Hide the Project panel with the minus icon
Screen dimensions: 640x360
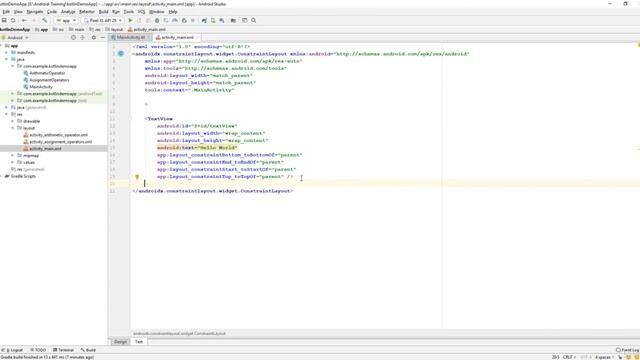tap(102, 38)
